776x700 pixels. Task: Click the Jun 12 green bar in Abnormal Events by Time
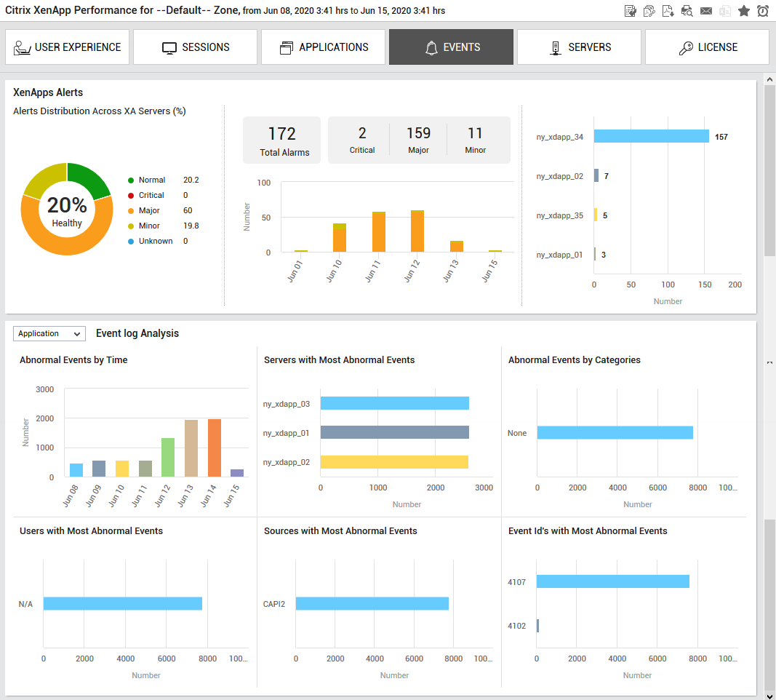(168, 458)
